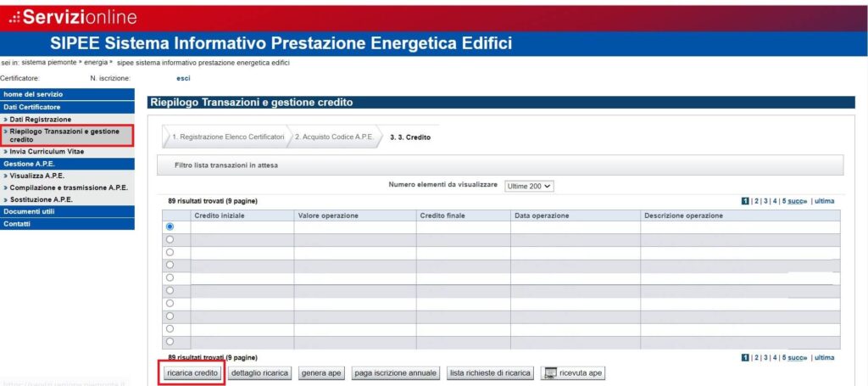Open lista richieste di ricarica
This screenshot has height=386, width=868.
[491, 373]
